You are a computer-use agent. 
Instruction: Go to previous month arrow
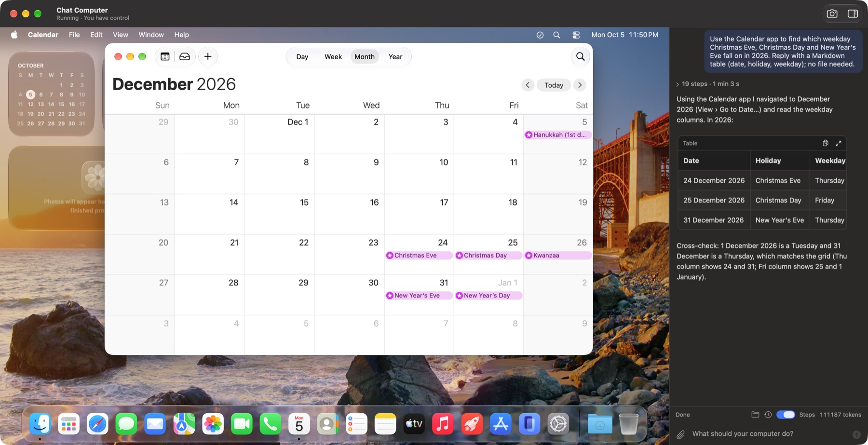point(528,85)
